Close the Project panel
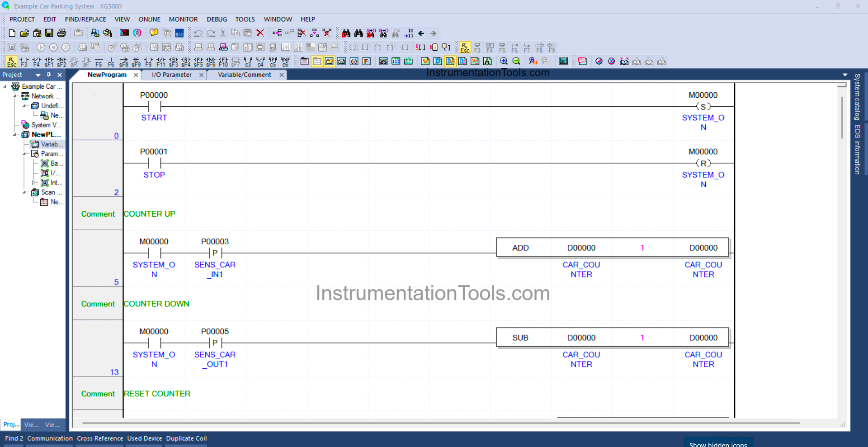 [x=59, y=75]
